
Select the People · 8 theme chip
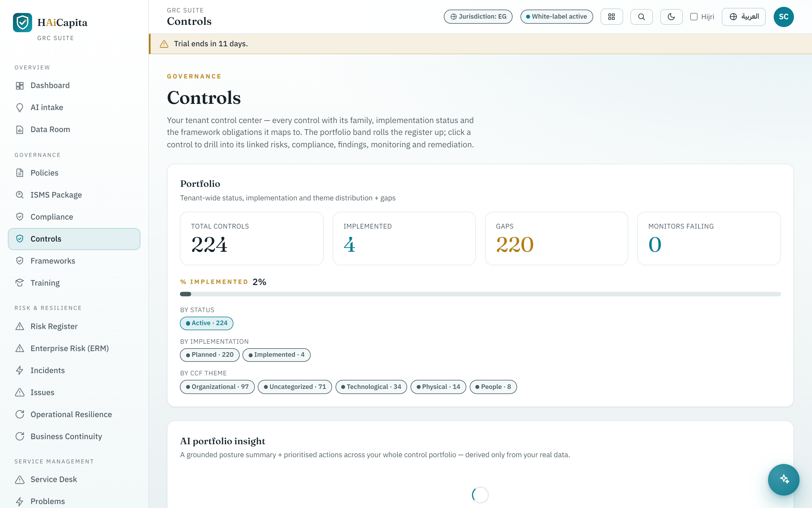[x=493, y=387]
